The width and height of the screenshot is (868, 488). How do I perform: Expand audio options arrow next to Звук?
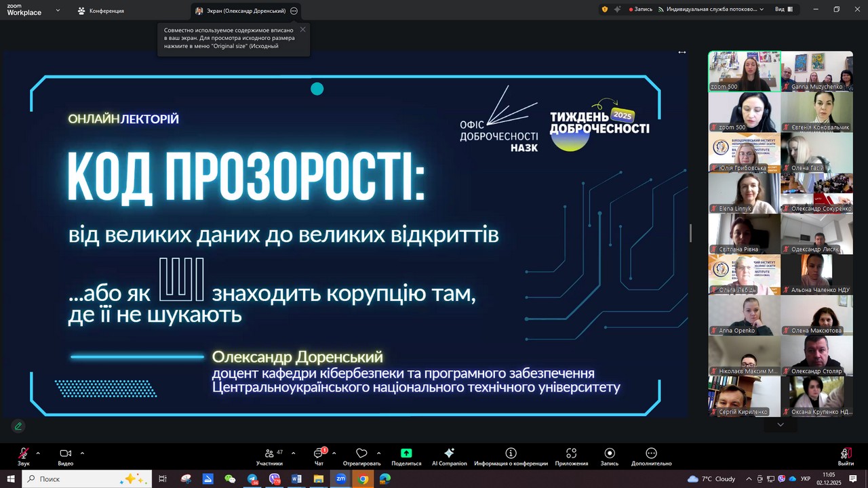click(38, 453)
